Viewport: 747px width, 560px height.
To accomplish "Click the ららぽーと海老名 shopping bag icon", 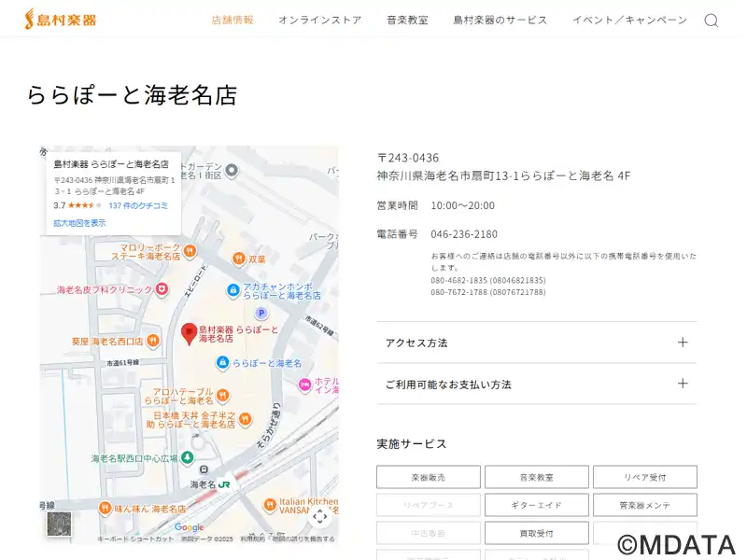I will click(222, 362).
